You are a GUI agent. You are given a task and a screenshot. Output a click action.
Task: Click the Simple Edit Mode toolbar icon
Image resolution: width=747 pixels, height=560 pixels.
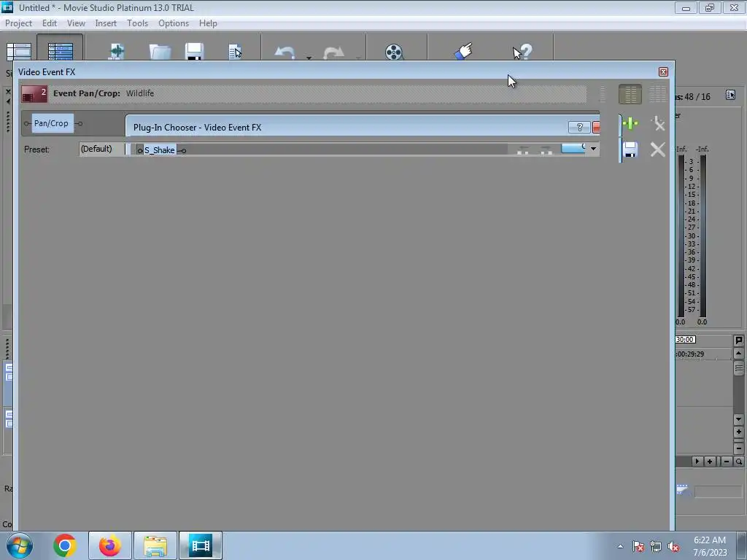18,51
